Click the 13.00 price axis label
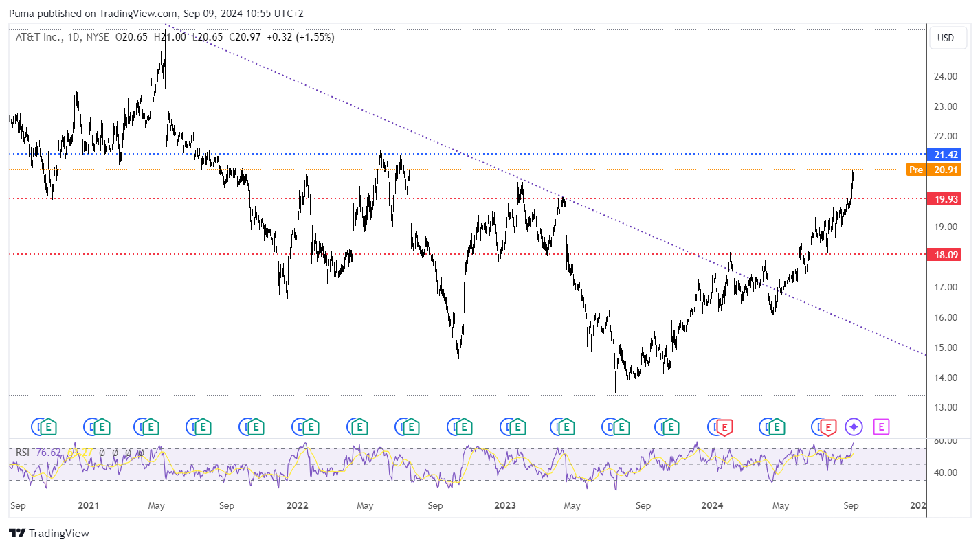Image resolution: width=980 pixels, height=548 pixels. coord(946,407)
